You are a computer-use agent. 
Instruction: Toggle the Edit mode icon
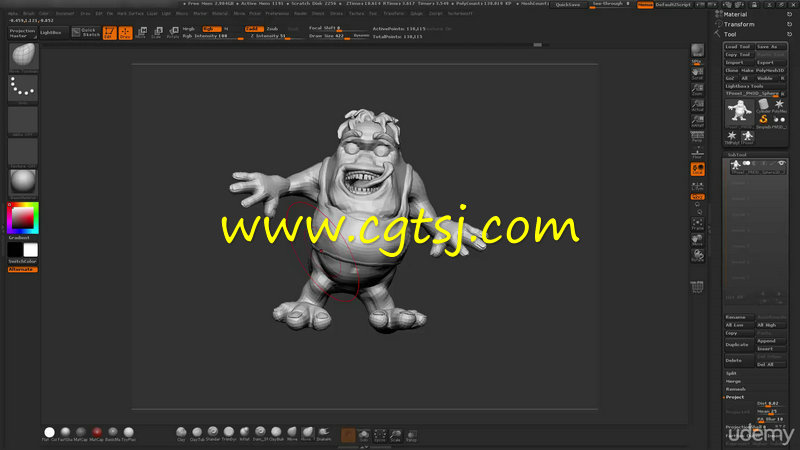click(109, 33)
